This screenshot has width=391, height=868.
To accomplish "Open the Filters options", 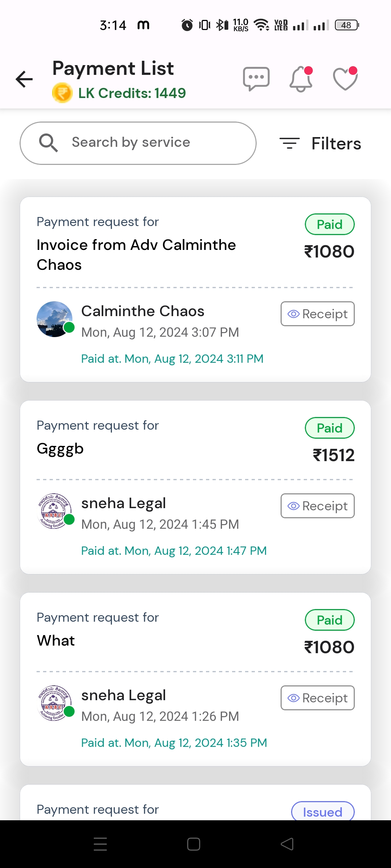I will point(320,144).
